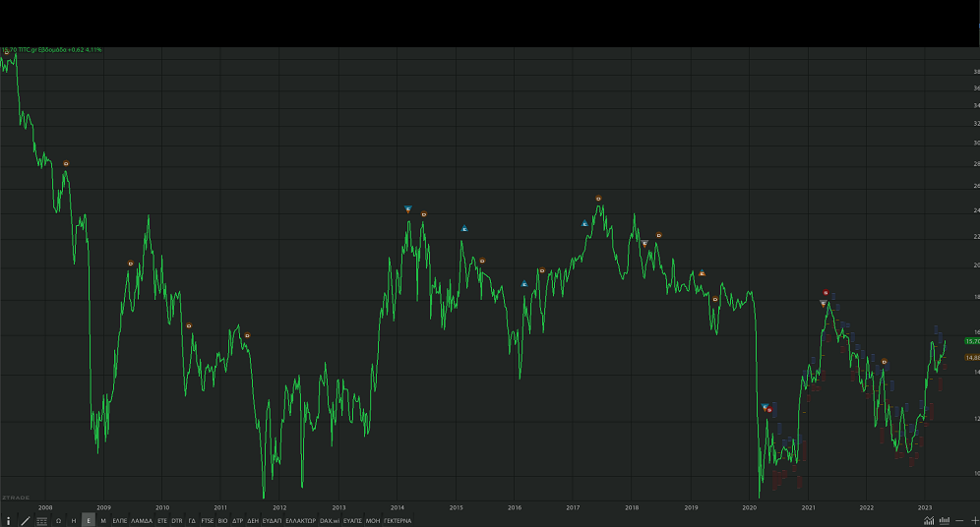
Task: Load the ΔΤΡ symbol chart
Action: (x=237, y=521)
